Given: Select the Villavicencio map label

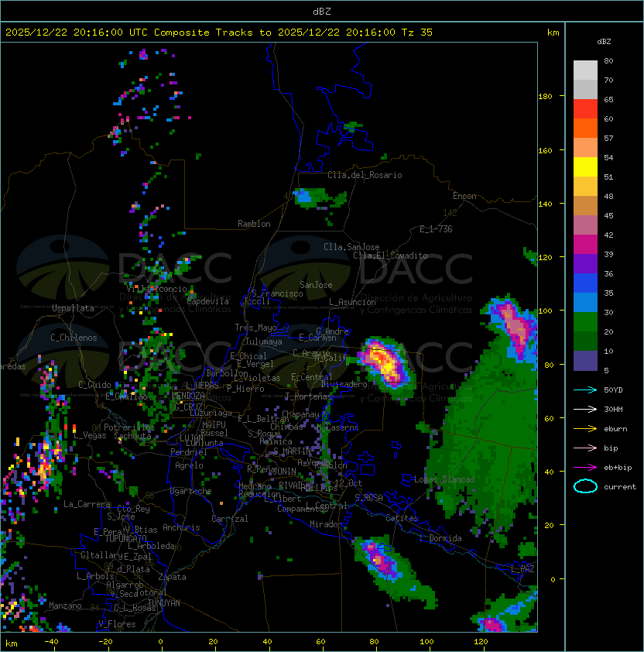Looking at the screenshot, I should 156,289.
